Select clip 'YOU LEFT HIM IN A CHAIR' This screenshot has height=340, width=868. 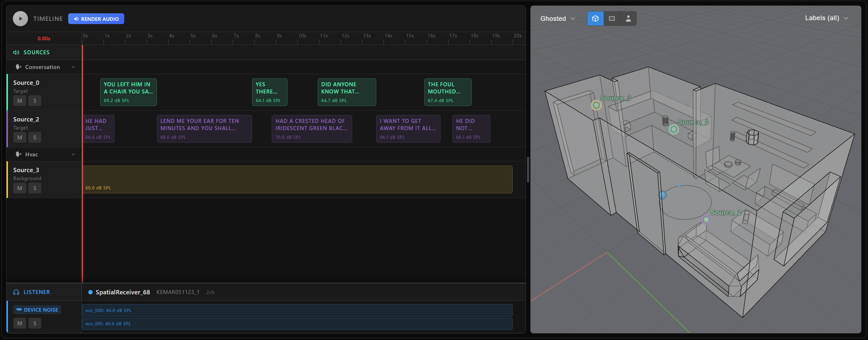[129, 92]
